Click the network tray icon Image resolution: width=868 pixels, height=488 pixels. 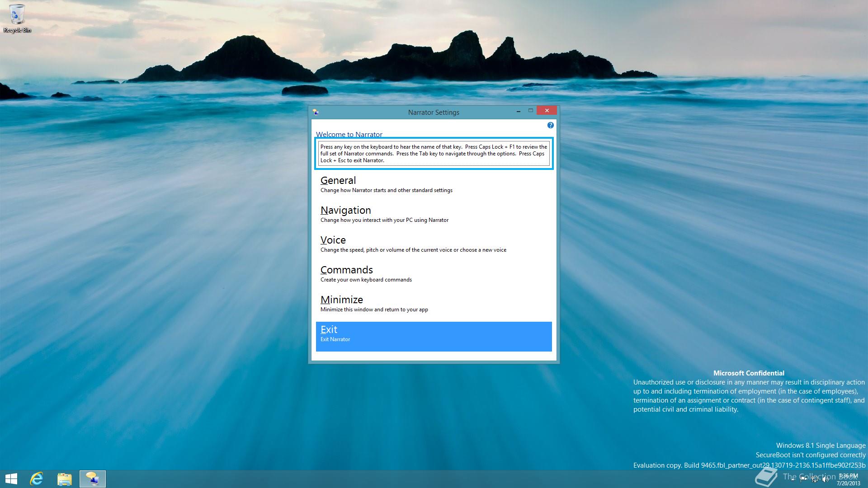tap(815, 479)
